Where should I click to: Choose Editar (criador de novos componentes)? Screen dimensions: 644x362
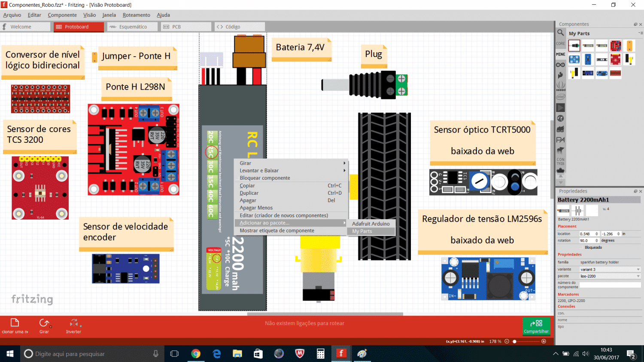click(x=292, y=216)
